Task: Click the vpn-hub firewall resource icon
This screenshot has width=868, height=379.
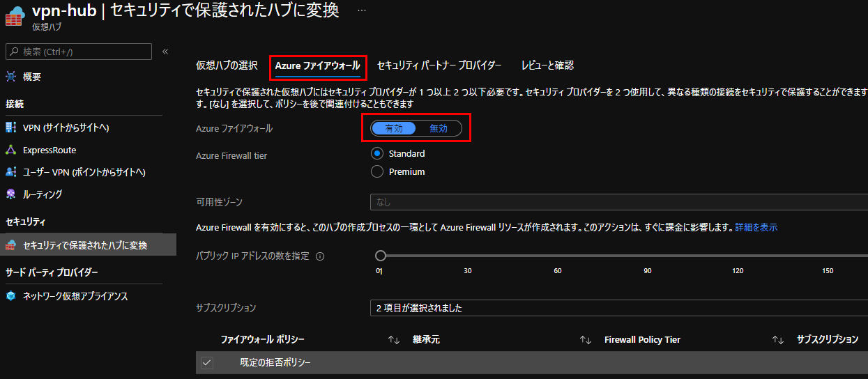Action: click(15, 15)
